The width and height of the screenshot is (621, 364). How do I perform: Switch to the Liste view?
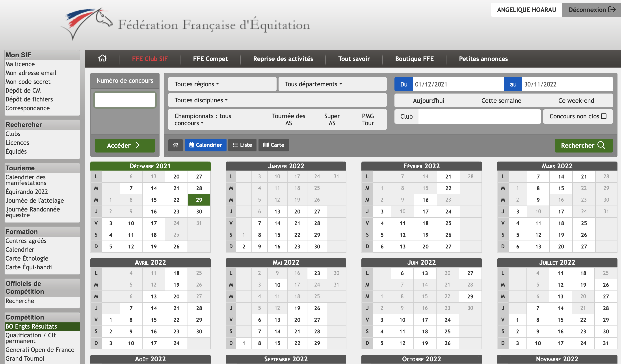pos(242,145)
